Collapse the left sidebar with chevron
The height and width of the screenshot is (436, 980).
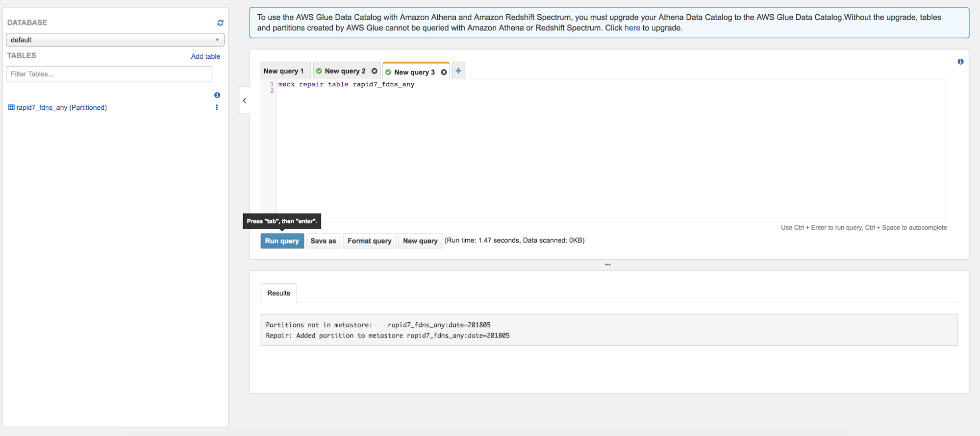tap(245, 100)
